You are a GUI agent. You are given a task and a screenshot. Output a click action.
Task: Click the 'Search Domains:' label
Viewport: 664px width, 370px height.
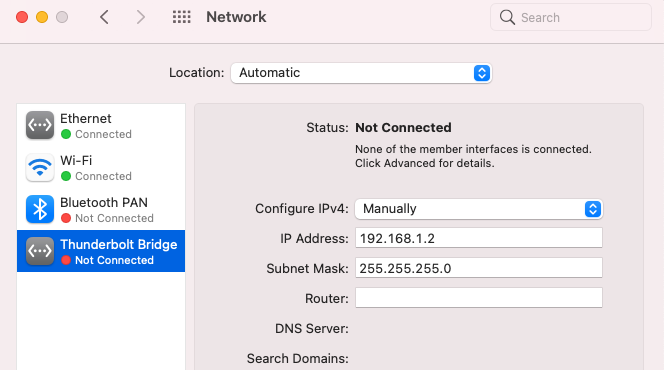298,359
